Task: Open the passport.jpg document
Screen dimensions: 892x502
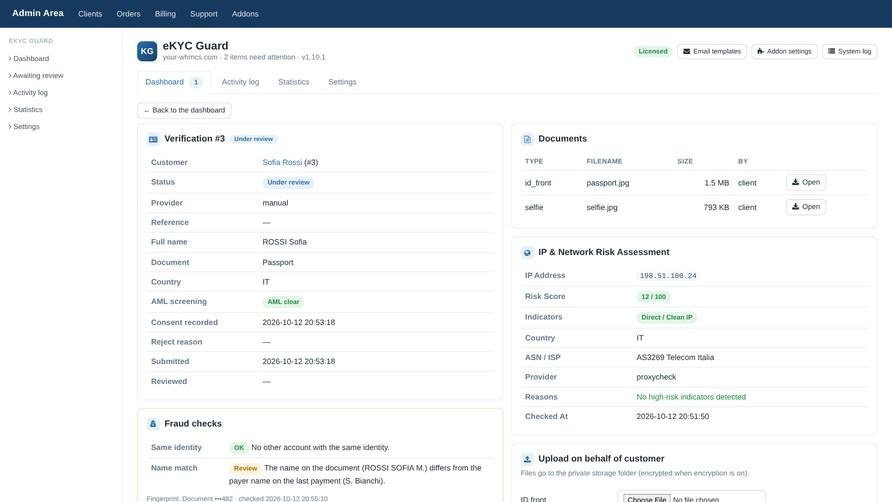Action: pyautogui.click(x=806, y=182)
